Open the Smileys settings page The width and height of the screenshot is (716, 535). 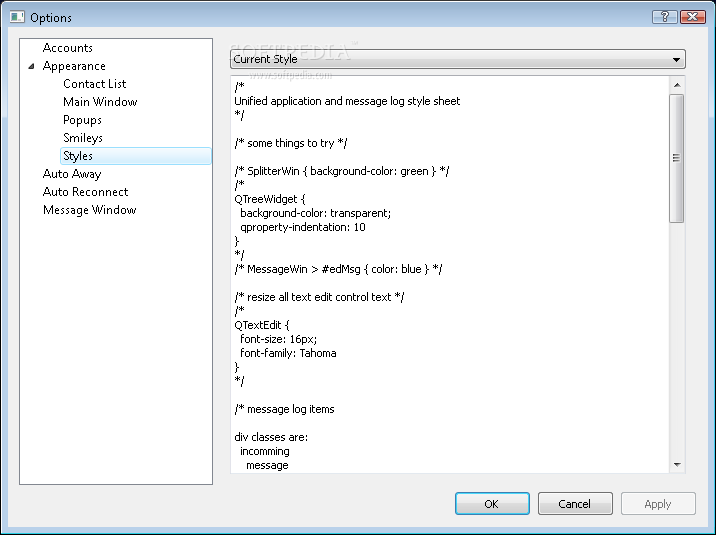(x=83, y=137)
